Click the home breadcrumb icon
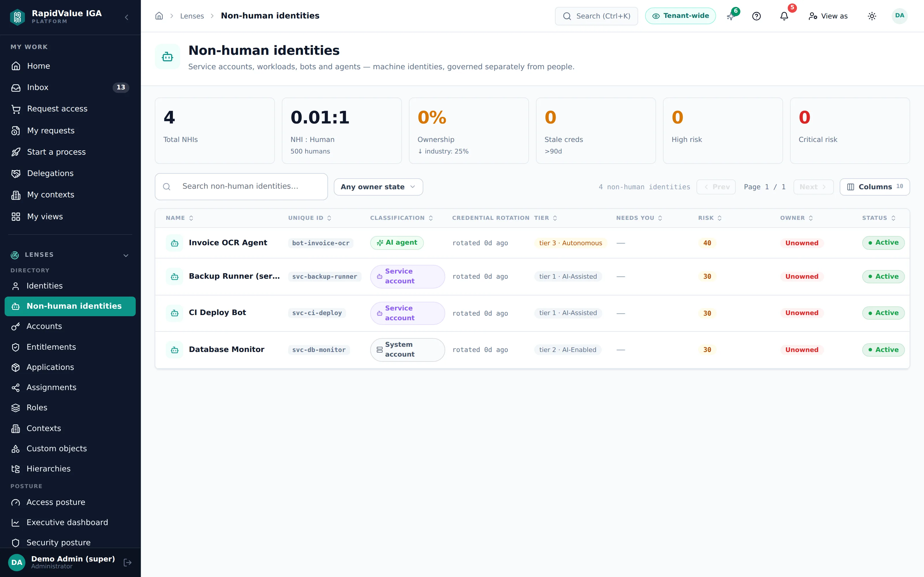The image size is (924, 577). (159, 16)
